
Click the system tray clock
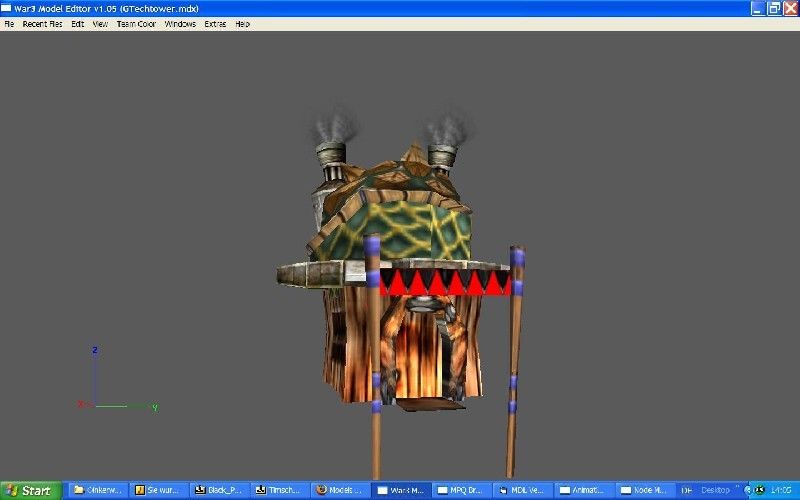(781, 490)
